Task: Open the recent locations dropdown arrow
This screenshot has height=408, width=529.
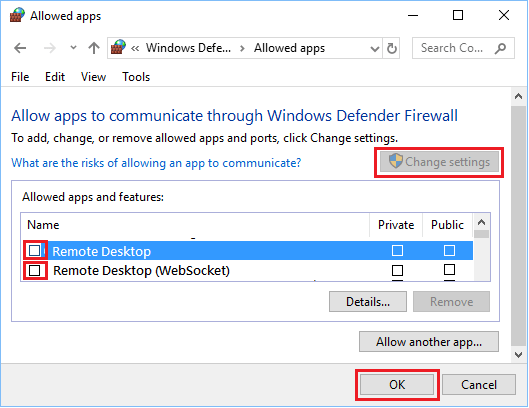Action: coord(73,48)
